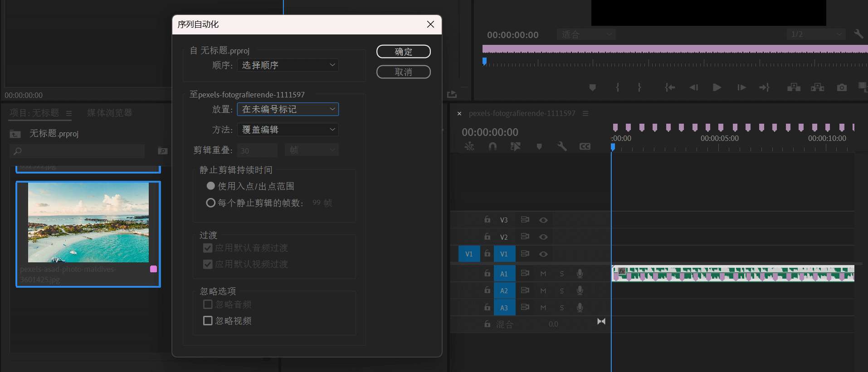Open the 顺序 dropdown showing 选择顺序
The image size is (868, 372).
288,65
